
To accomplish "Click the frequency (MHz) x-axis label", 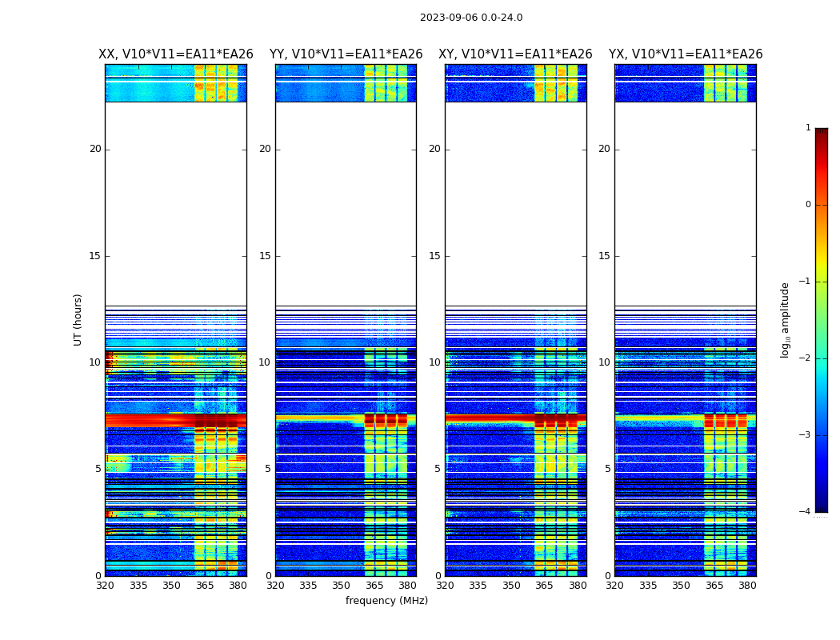I will [386, 601].
